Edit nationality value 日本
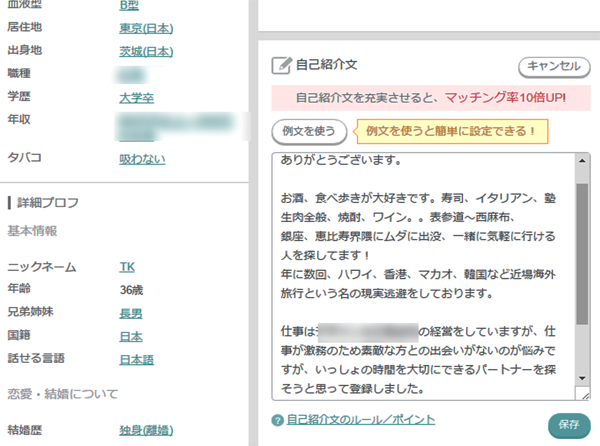Image resolution: width=600 pixels, height=446 pixels. (x=131, y=337)
